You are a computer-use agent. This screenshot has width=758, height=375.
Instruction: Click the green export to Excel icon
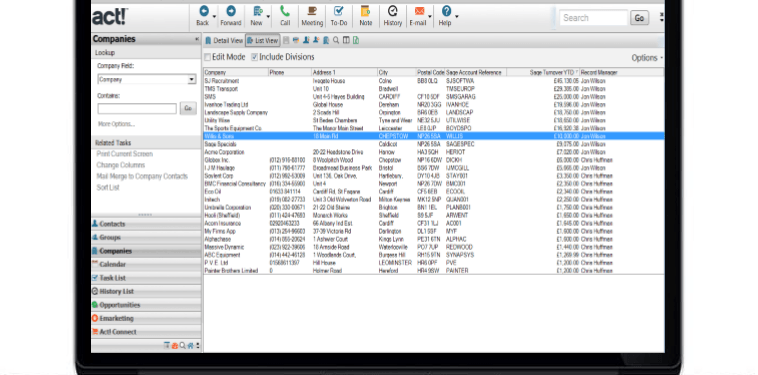point(356,41)
